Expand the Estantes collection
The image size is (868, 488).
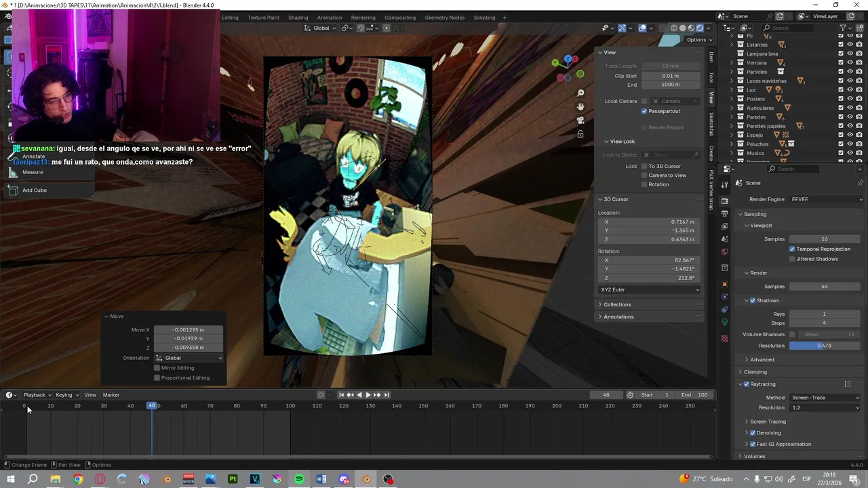point(732,45)
